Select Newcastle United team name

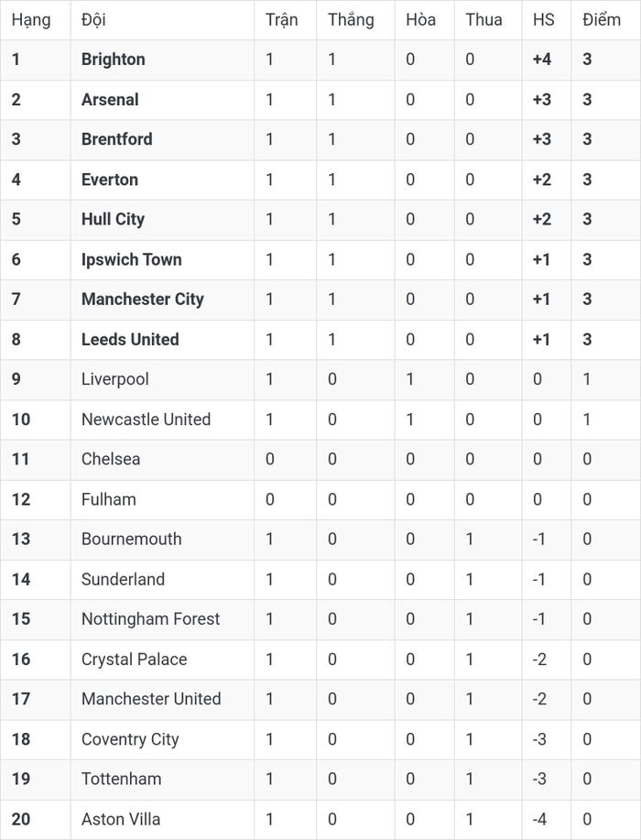pyautogui.click(x=146, y=419)
